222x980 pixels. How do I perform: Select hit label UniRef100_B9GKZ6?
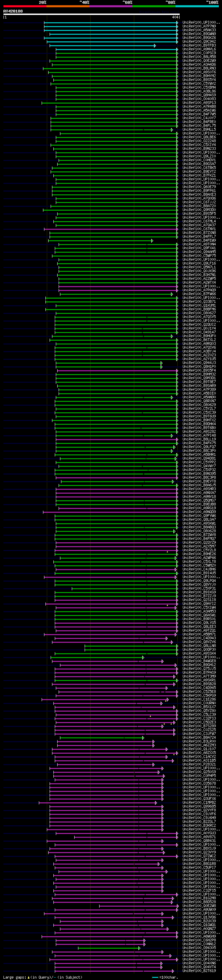[x=199, y=38]
